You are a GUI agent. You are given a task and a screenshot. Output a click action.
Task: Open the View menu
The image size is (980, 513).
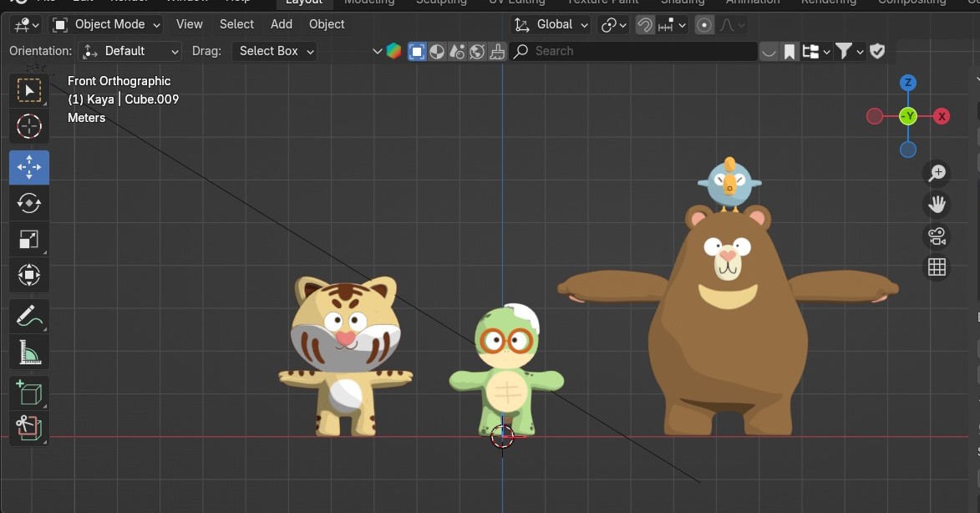point(190,24)
